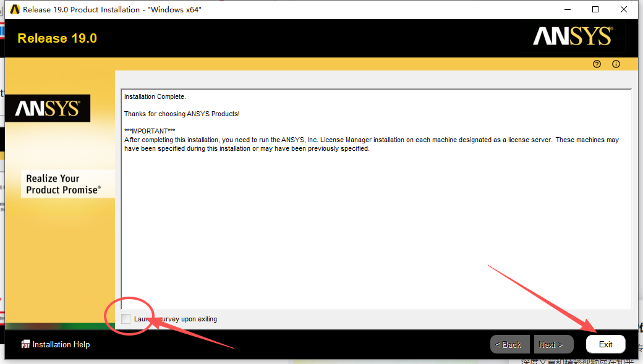Click the PDF icon beside Installation Help
Viewport: 643px width, 364px height.
click(x=25, y=345)
